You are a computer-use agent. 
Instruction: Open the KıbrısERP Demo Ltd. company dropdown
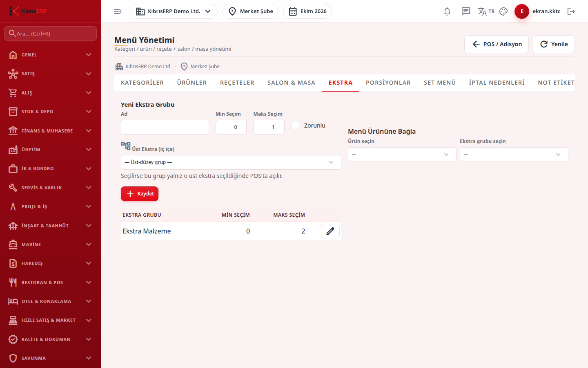[x=174, y=11]
